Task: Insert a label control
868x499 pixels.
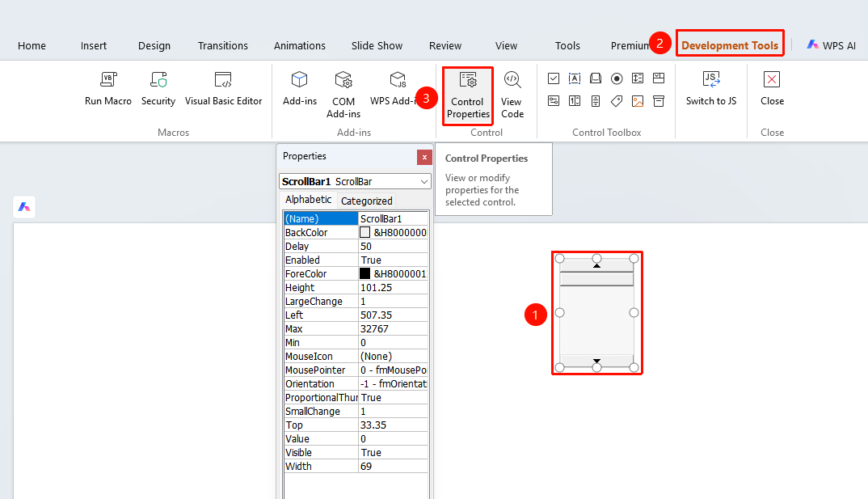Action: pos(617,101)
